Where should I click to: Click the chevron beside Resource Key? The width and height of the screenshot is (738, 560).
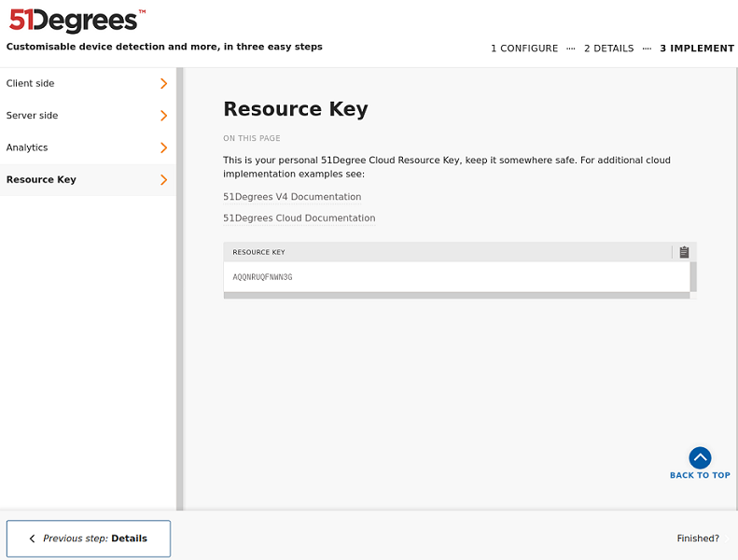click(x=163, y=180)
